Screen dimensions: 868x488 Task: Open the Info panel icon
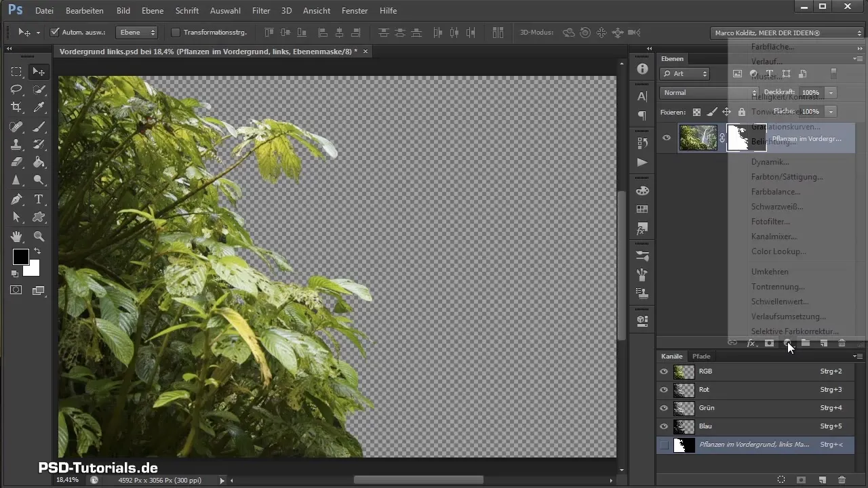click(x=642, y=69)
